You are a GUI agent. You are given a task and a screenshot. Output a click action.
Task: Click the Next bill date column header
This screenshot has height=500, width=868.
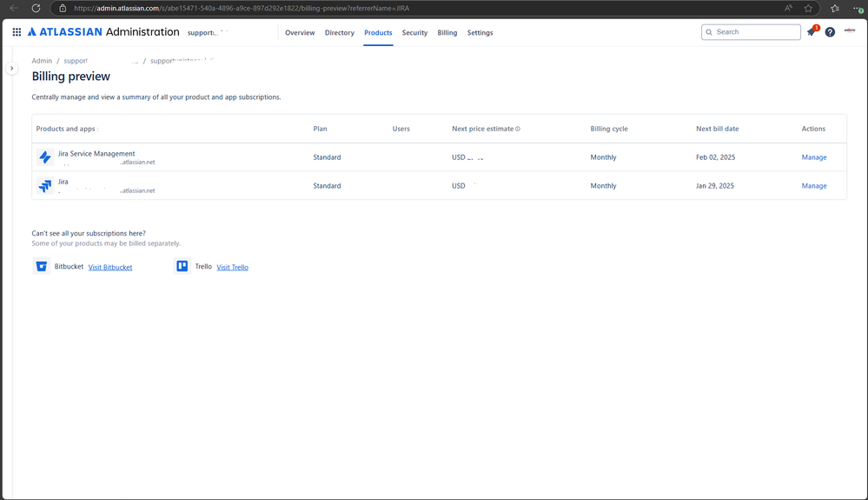pyautogui.click(x=717, y=129)
